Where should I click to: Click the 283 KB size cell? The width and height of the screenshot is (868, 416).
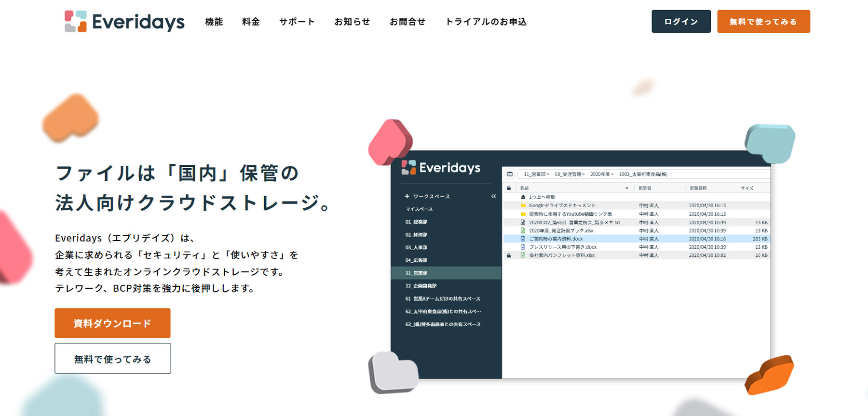click(760, 239)
